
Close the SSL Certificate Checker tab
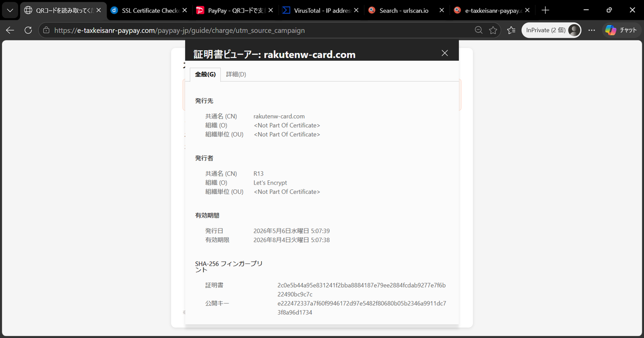click(x=184, y=10)
